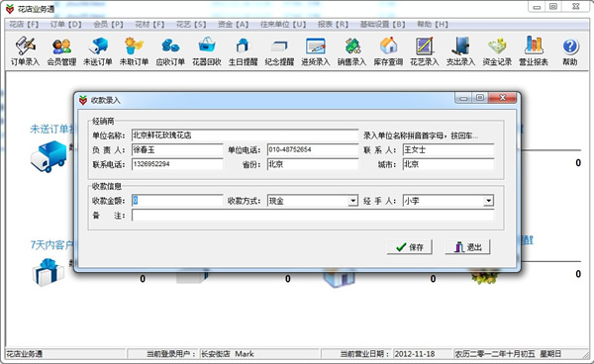Open 库存查询 inventory query icon

coord(388,51)
